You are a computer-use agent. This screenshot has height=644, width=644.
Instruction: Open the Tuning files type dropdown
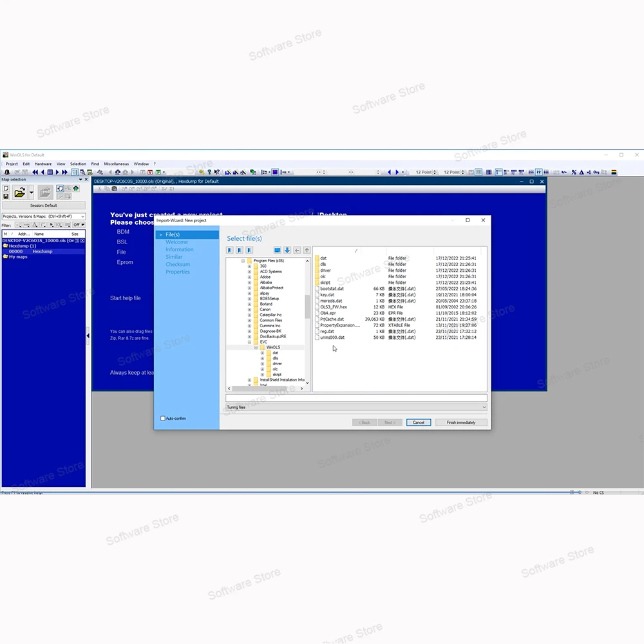pos(356,407)
